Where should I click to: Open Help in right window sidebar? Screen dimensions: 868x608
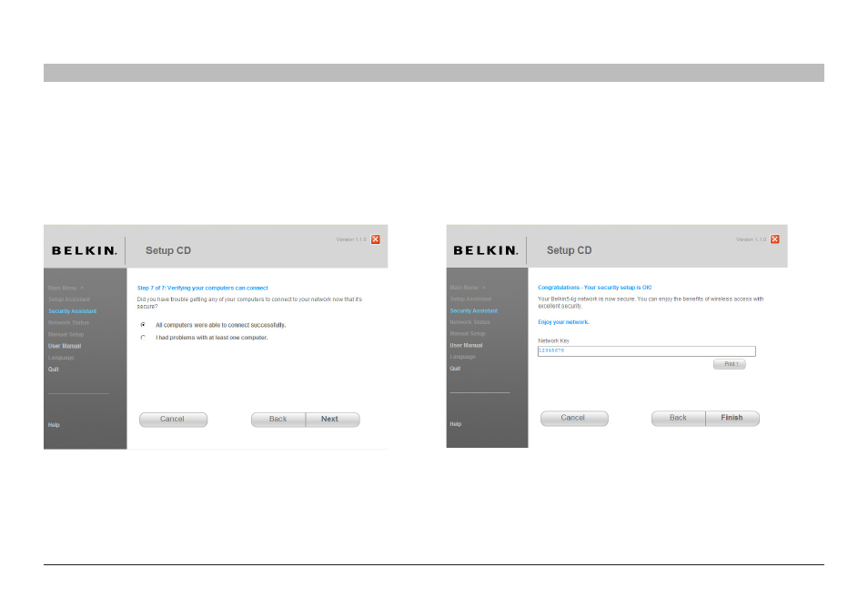[456, 424]
